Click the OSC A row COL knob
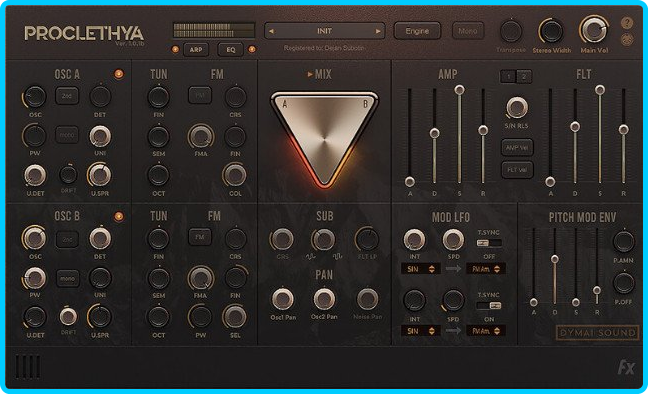 pyautogui.click(x=235, y=175)
